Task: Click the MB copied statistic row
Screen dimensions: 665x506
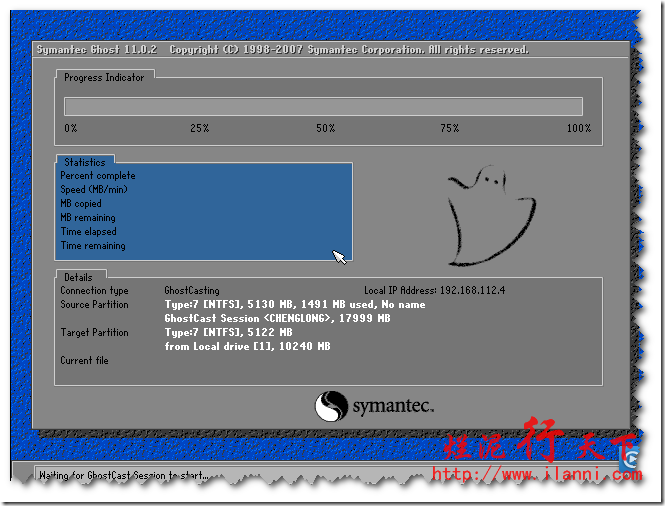Action: click(81, 204)
